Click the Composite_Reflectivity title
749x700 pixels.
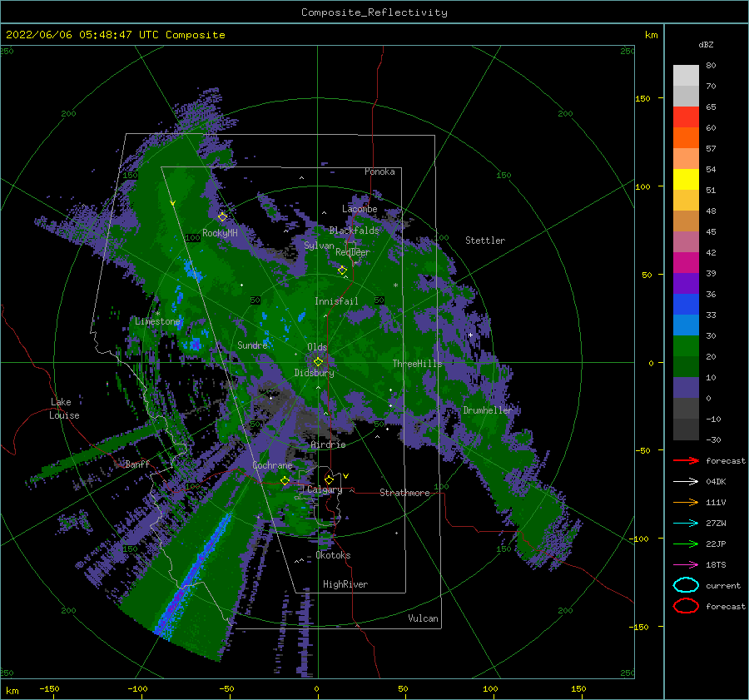pyautogui.click(x=374, y=12)
